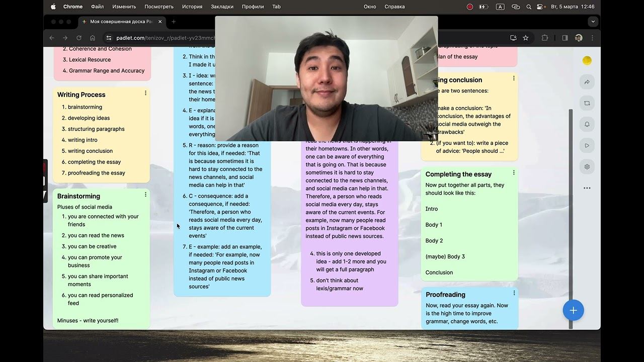Go back in Chrome

pyautogui.click(x=51, y=38)
